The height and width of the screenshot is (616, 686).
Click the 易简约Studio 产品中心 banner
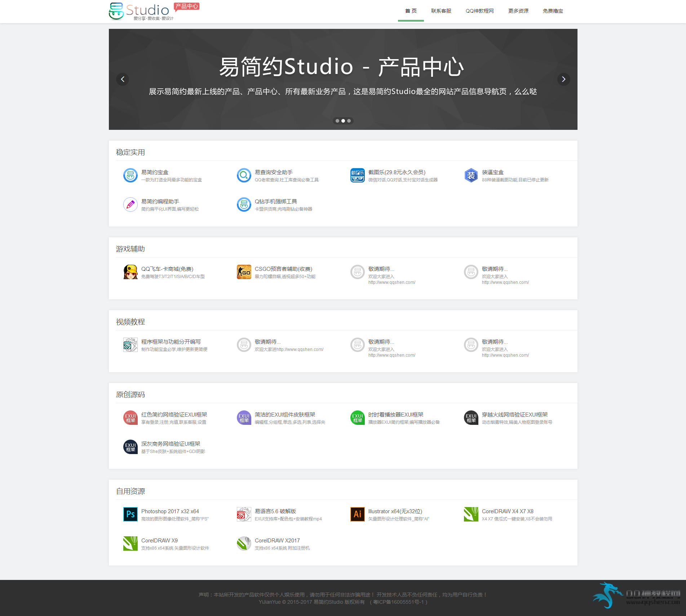[x=343, y=79]
